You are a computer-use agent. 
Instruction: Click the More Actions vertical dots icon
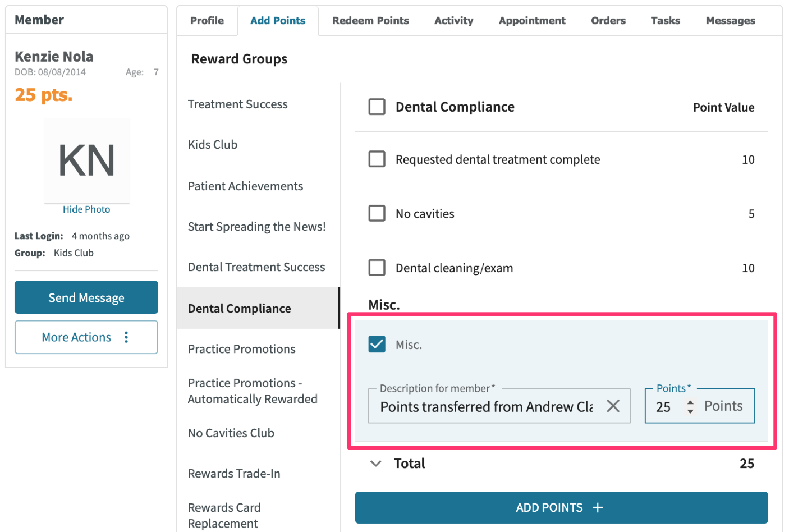click(126, 337)
